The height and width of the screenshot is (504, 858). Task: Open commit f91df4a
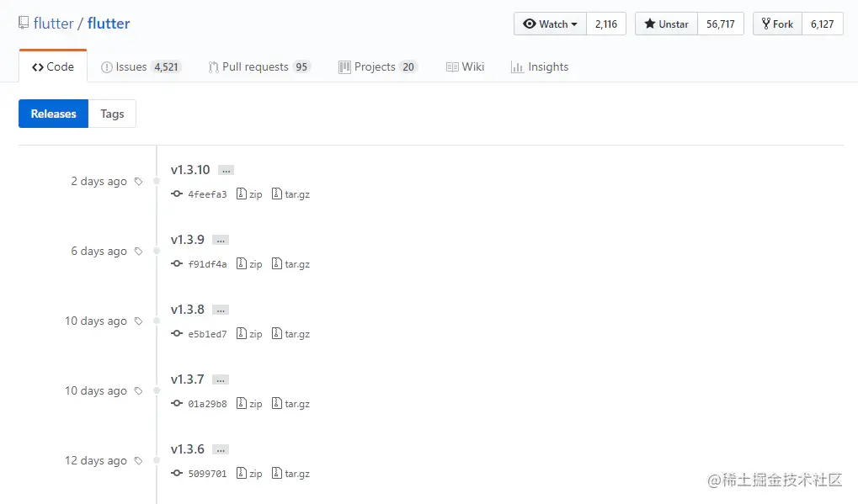click(x=207, y=264)
